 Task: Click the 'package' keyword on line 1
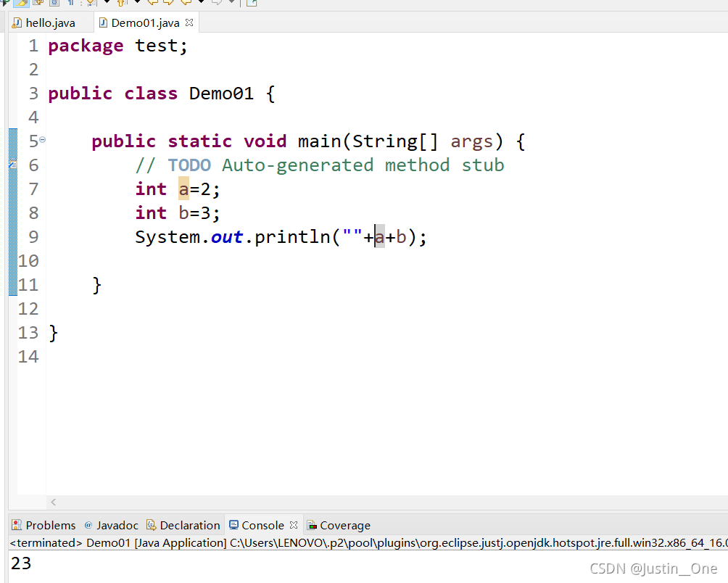(x=86, y=46)
